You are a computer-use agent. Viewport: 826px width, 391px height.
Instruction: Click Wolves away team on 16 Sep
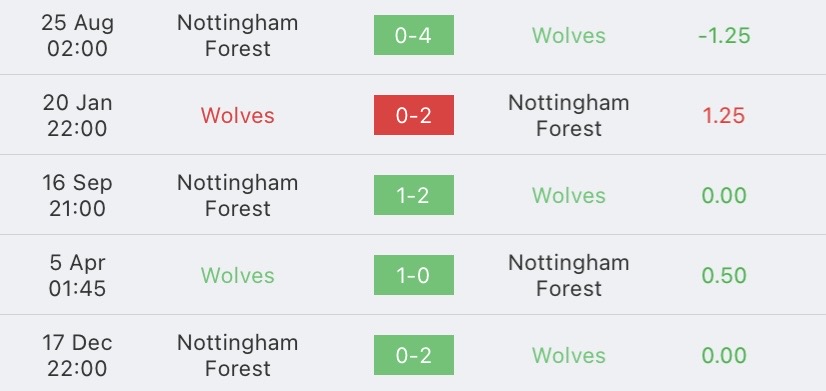568,196
